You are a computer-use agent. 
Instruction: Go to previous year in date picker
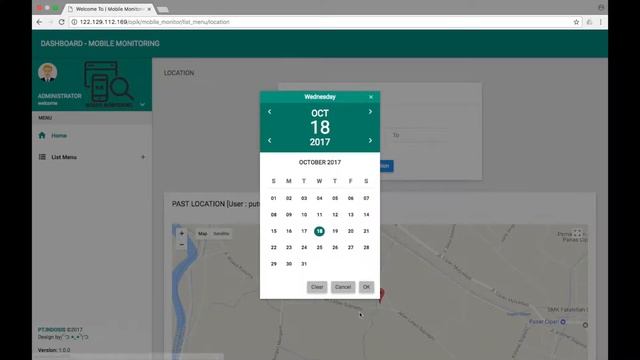coord(269,140)
